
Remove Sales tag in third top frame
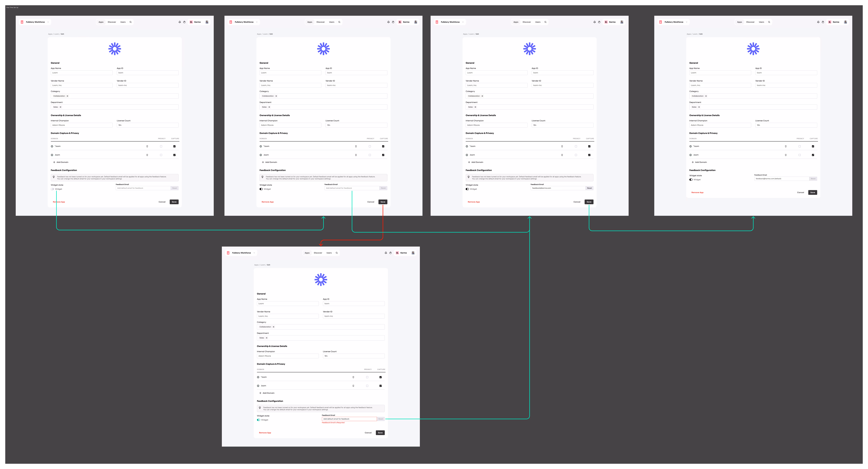tap(475, 107)
